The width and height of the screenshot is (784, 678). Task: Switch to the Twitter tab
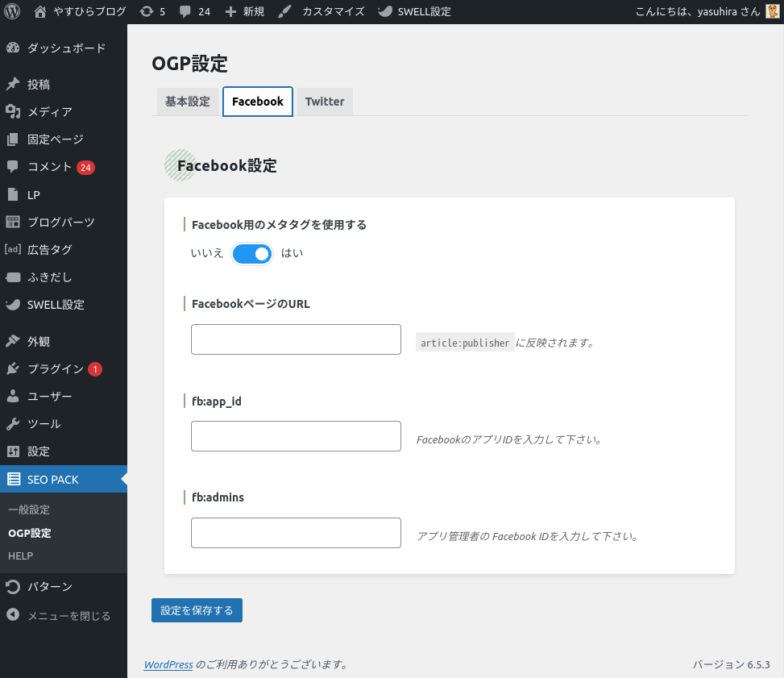click(x=325, y=102)
